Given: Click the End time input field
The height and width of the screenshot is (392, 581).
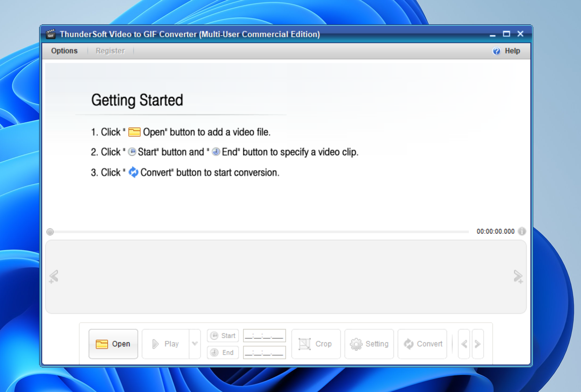Looking at the screenshot, I should (264, 352).
